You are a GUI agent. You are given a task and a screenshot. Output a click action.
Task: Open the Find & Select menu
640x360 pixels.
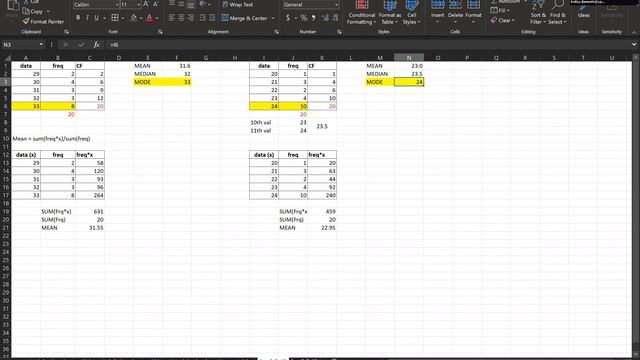coord(557,13)
